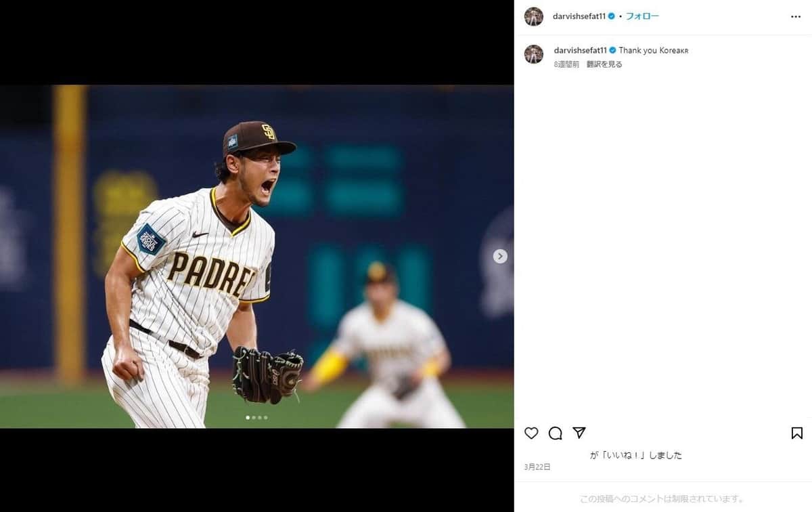Like the post with the heart icon
This screenshot has width=812, height=512.
click(x=531, y=433)
